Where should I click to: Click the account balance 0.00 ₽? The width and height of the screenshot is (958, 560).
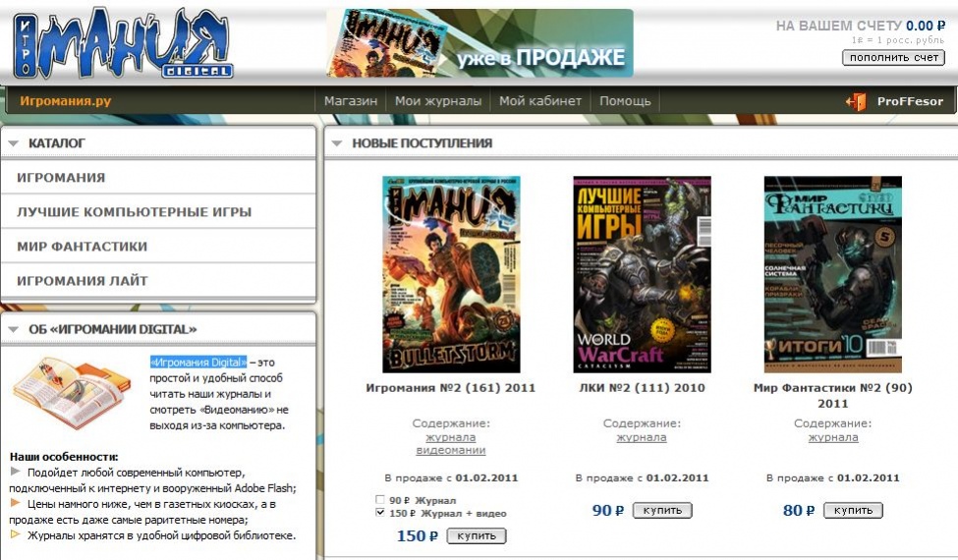925,26
